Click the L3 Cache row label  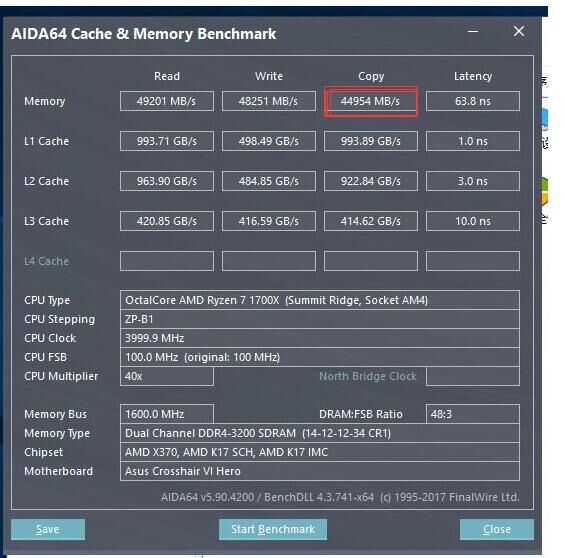46,221
